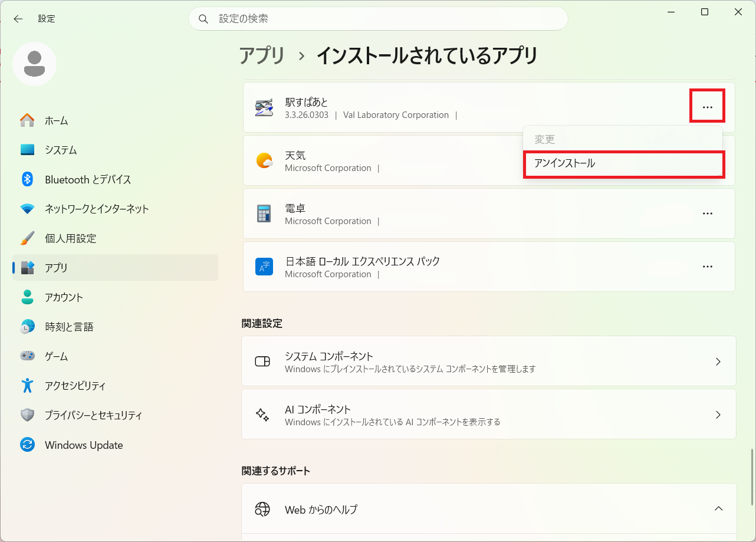Viewport: 756px width, 542px height.
Task: Click the 天気 weather app icon
Action: 264,160
